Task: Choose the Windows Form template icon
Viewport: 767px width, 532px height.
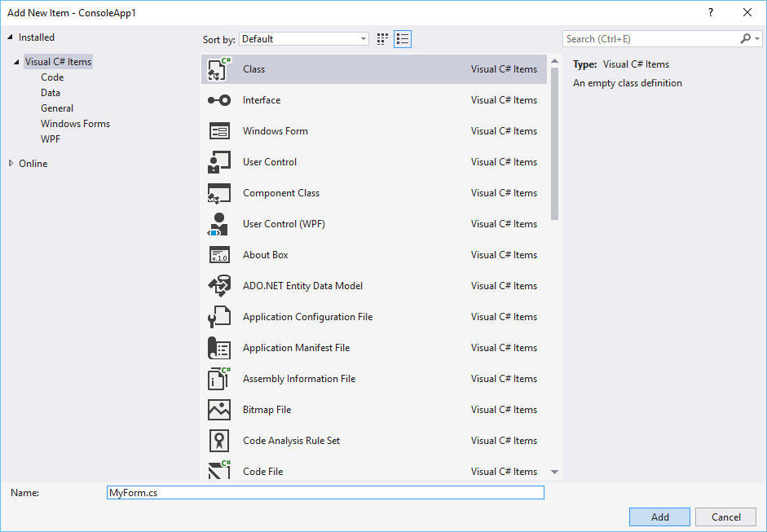Action: (219, 131)
